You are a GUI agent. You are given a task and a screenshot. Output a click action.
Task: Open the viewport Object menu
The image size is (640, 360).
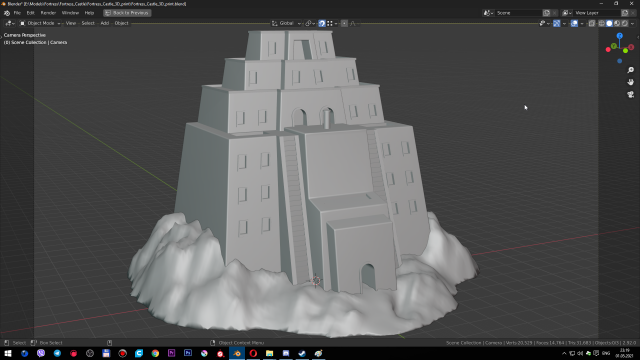122,24
